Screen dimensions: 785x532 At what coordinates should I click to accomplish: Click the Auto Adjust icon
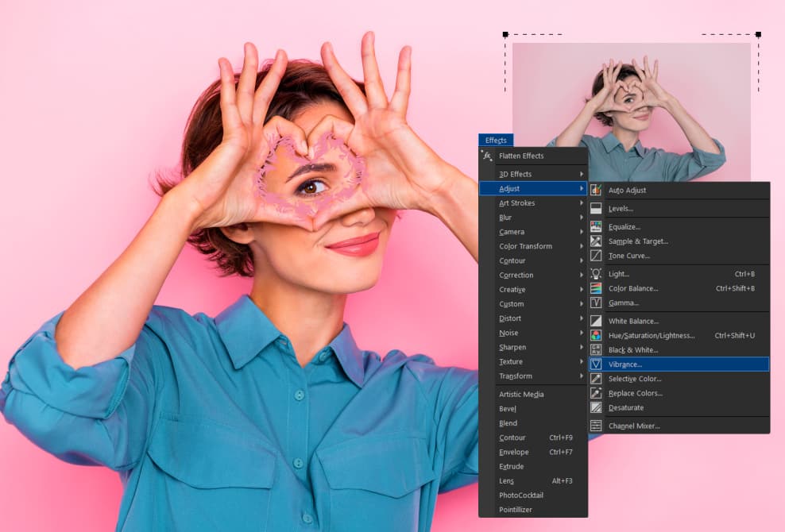pyautogui.click(x=596, y=191)
